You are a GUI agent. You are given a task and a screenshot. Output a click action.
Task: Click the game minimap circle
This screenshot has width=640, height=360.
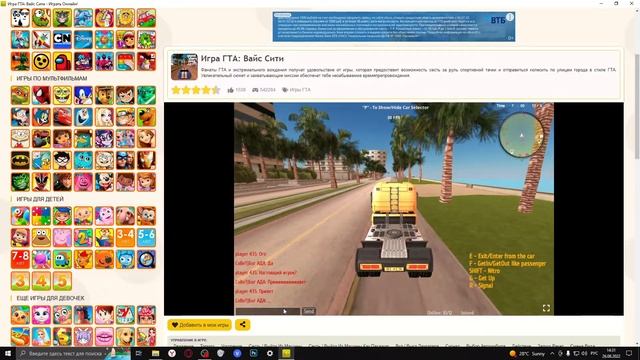[x=521, y=135]
